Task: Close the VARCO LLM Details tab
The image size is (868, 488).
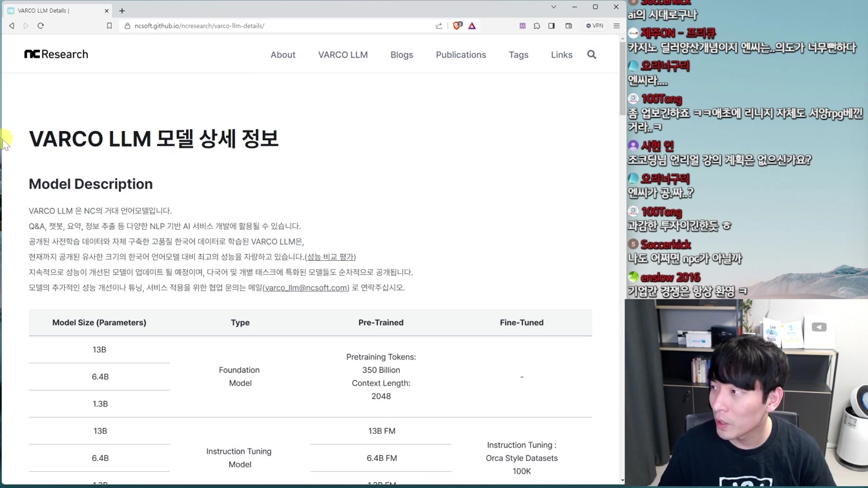Action: pyautogui.click(x=107, y=10)
